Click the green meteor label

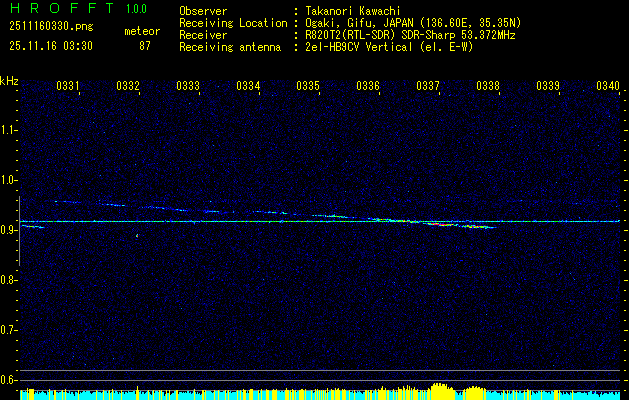point(141,31)
